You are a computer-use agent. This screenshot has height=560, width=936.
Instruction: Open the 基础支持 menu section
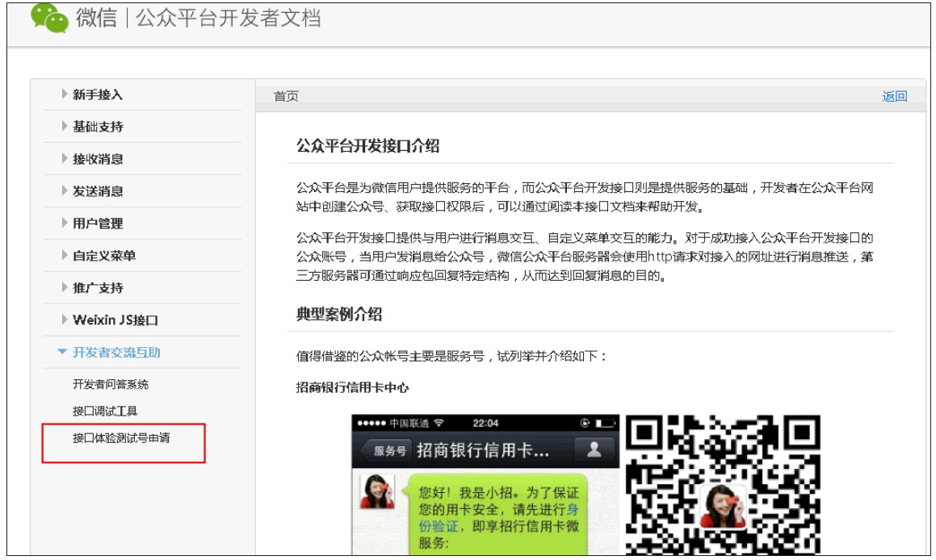tap(98, 127)
